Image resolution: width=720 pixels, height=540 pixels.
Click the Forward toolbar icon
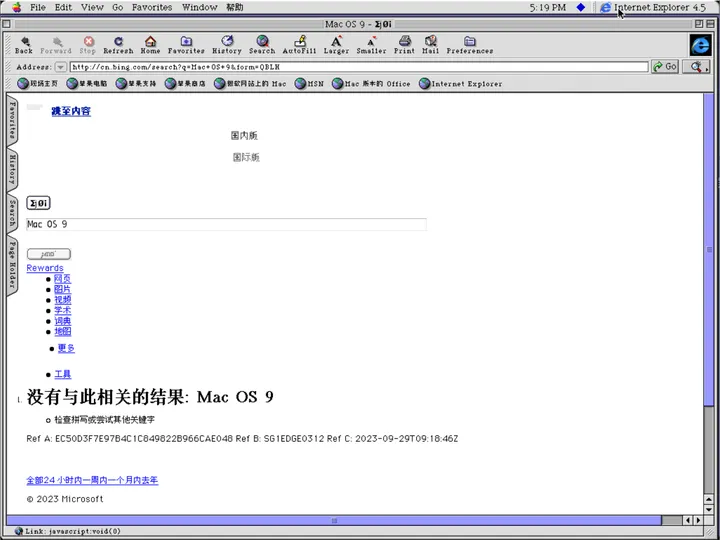(56, 45)
